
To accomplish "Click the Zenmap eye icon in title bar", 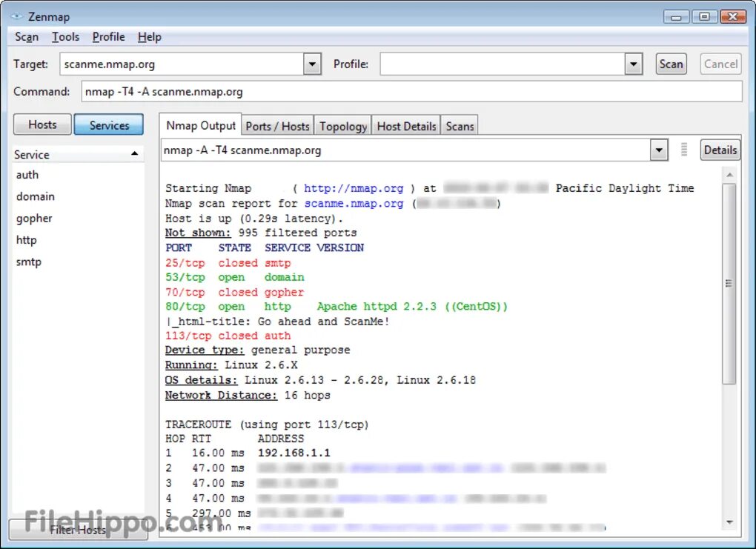I will 17,16.
